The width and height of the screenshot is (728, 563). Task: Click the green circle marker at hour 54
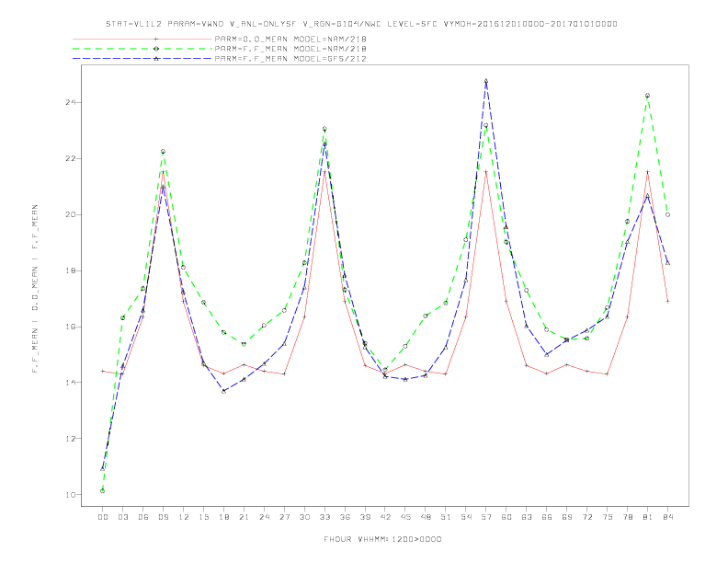coord(466,240)
